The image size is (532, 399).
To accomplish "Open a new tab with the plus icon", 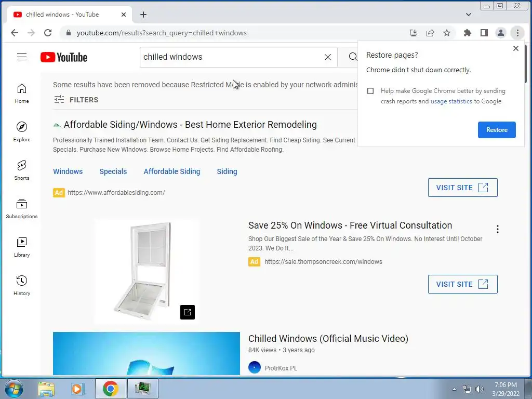I will point(143,15).
